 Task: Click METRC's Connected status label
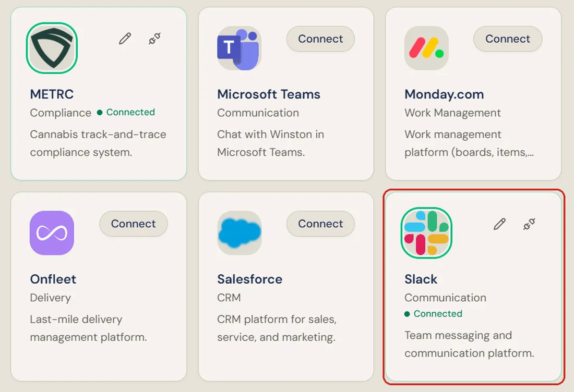click(126, 112)
